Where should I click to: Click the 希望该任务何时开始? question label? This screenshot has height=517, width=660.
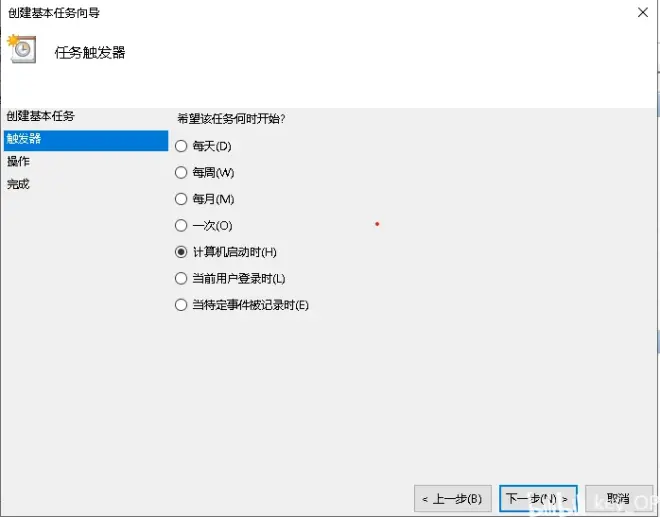tap(231, 119)
